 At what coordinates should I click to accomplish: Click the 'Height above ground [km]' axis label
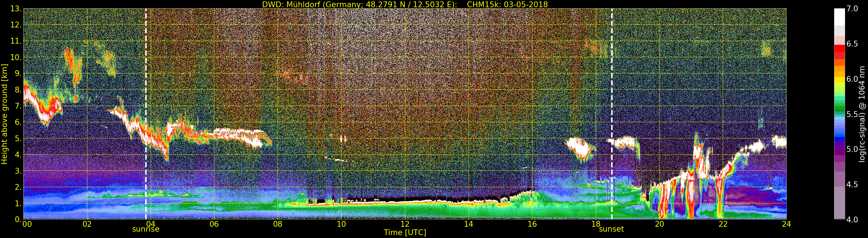coord(4,114)
